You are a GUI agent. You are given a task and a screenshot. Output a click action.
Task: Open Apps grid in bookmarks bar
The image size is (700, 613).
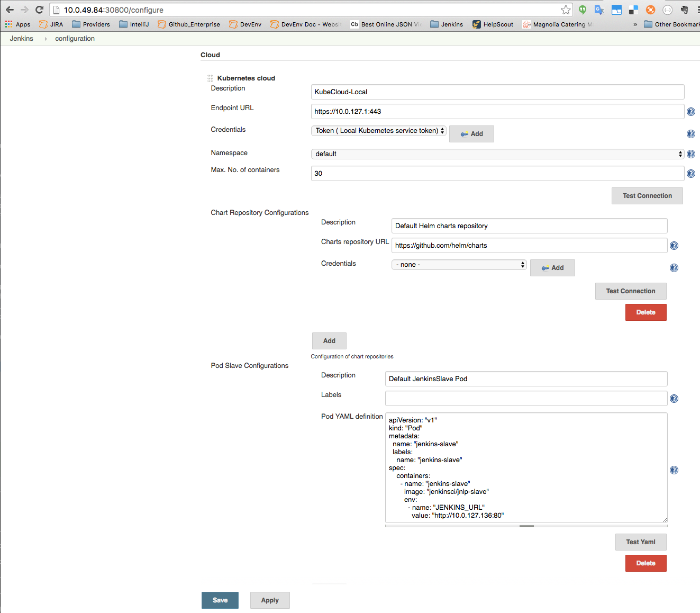coord(17,24)
